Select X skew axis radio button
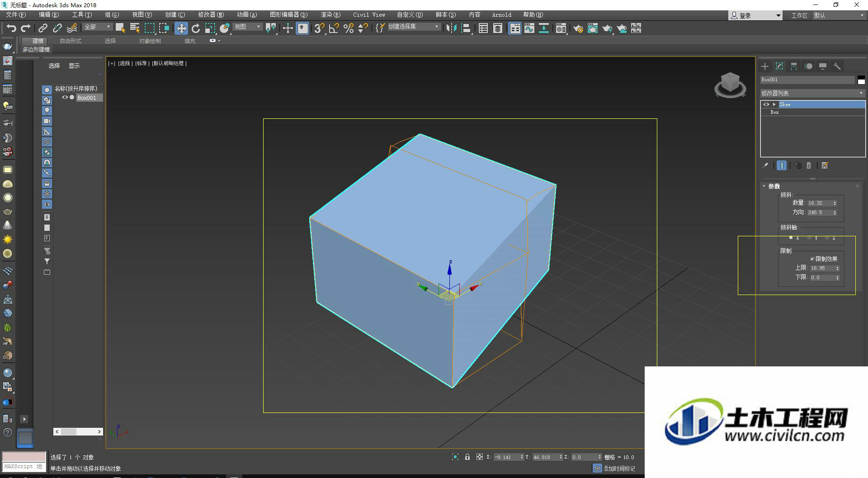This screenshot has height=478, width=868. (x=791, y=238)
